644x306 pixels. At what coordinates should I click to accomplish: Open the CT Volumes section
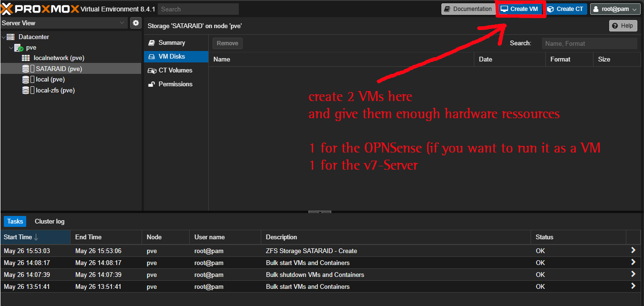tap(176, 71)
